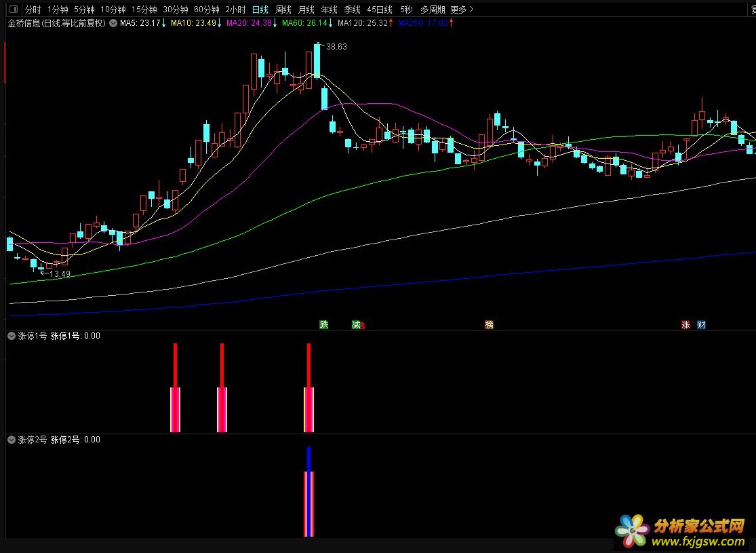Image resolution: width=756 pixels, height=553 pixels.
Task: Click the first red 涨停1号 signal bar
Action: (x=176, y=388)
